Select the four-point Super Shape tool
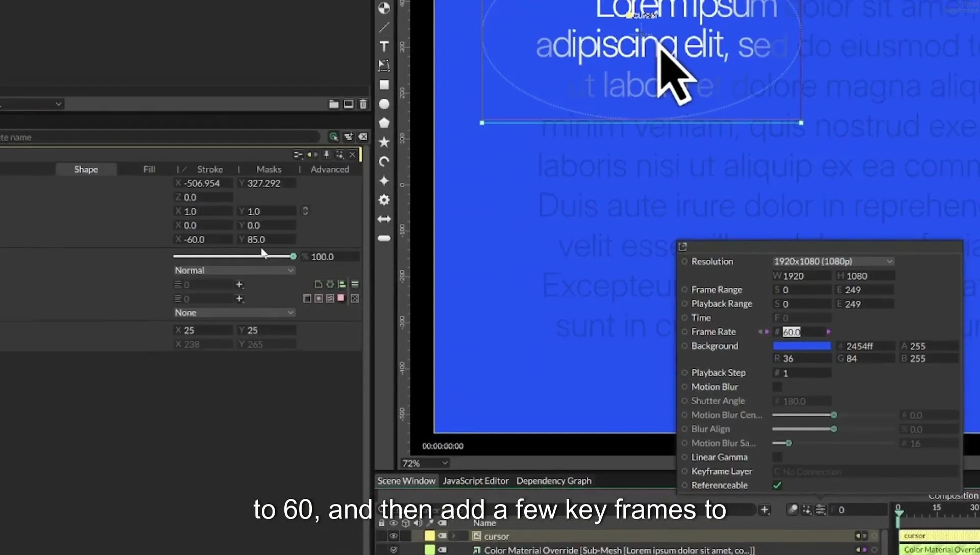This screenshot has width=980, height=555. 384,181
